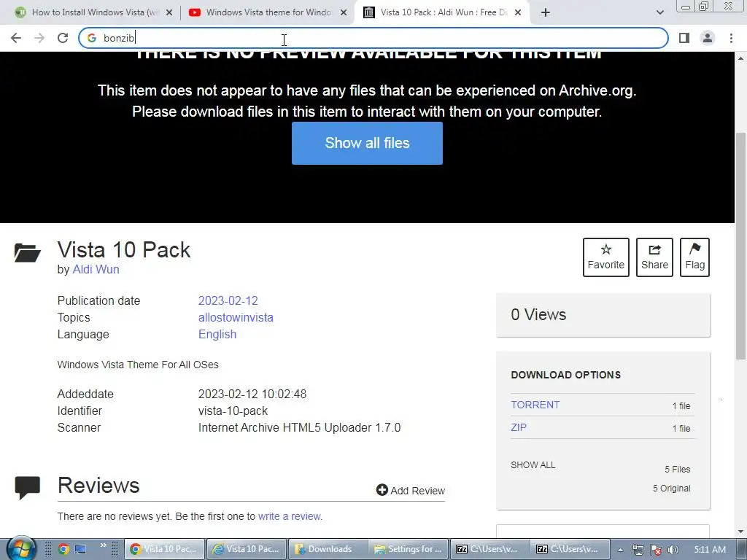Click the address bar containing bonzib
The image size is (747, 560).
coord(373,38)
